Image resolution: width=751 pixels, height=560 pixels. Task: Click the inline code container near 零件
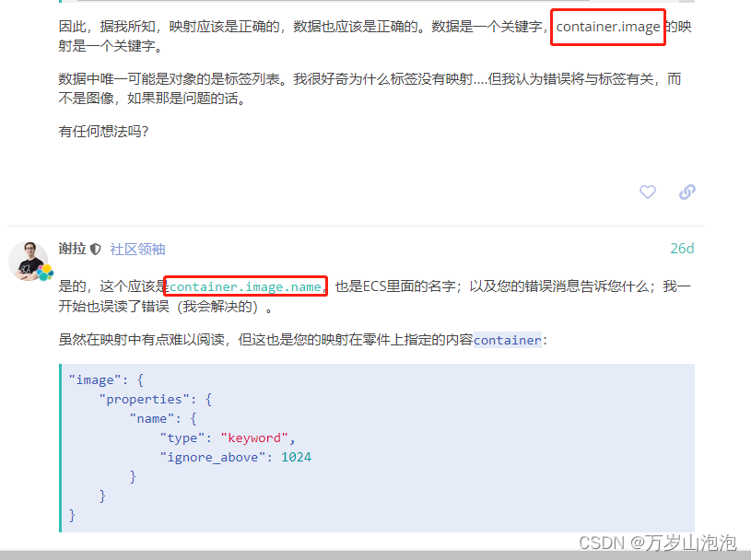506,340
